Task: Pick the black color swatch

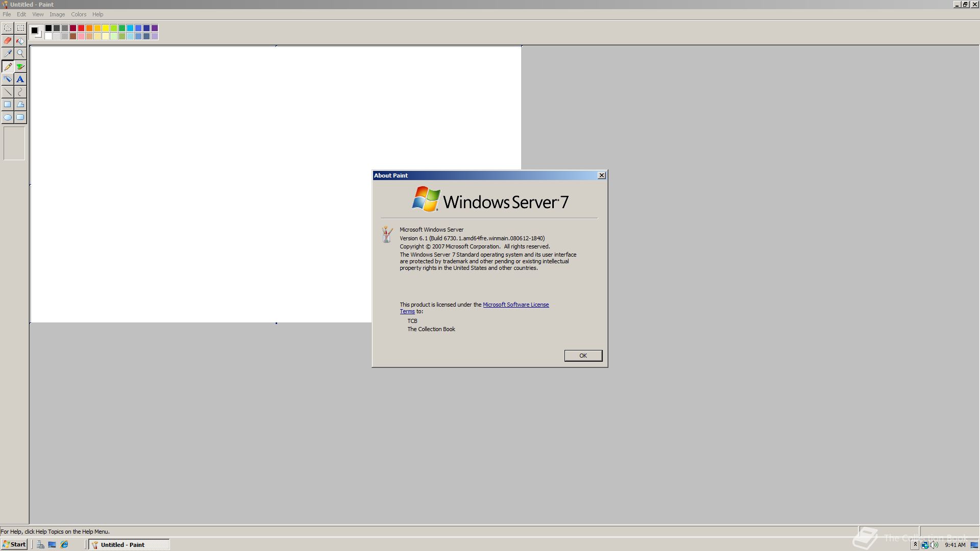Action: (x=48, y=28)
